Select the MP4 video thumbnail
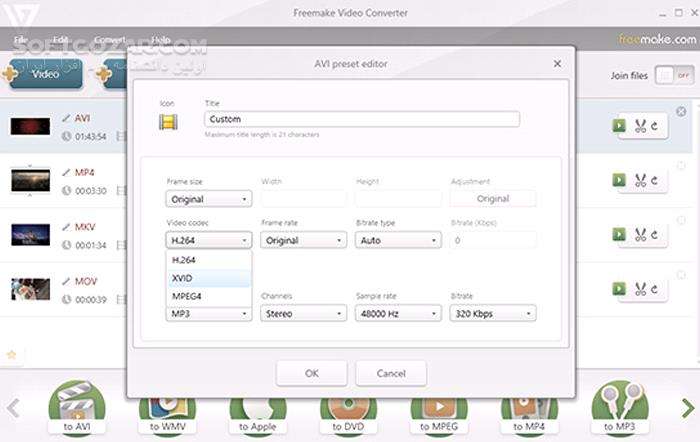The width and height of the screenshot is (700, 442). click(x=30, y=180)
